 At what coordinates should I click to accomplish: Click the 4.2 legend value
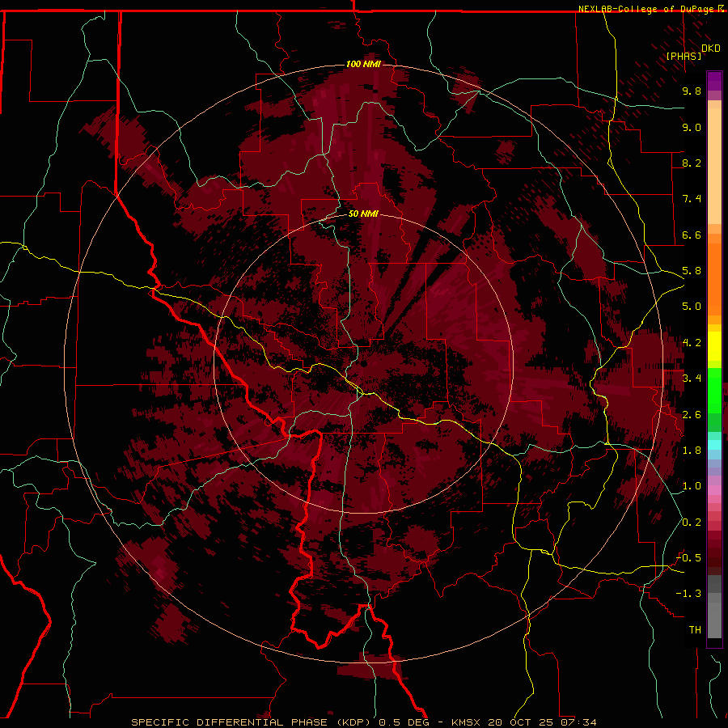(692, 343)
